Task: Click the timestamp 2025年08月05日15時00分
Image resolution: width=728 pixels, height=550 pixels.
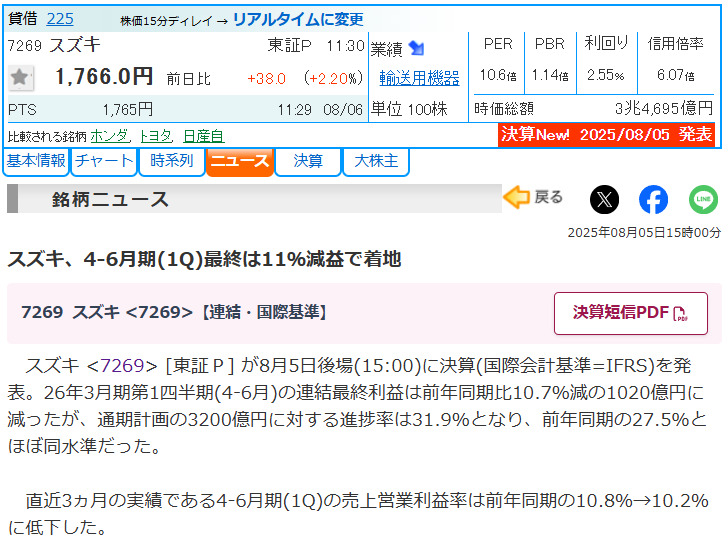Action: click(x=644, y=232)
